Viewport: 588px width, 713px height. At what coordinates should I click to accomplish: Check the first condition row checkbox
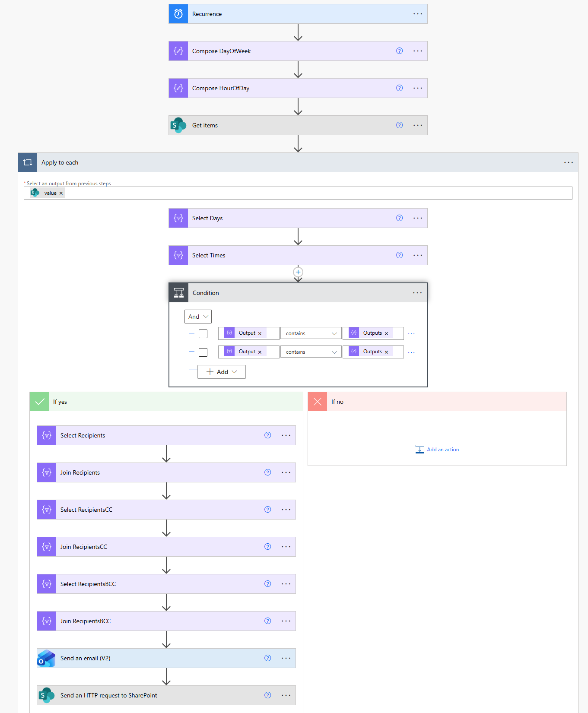click(203, 334)
